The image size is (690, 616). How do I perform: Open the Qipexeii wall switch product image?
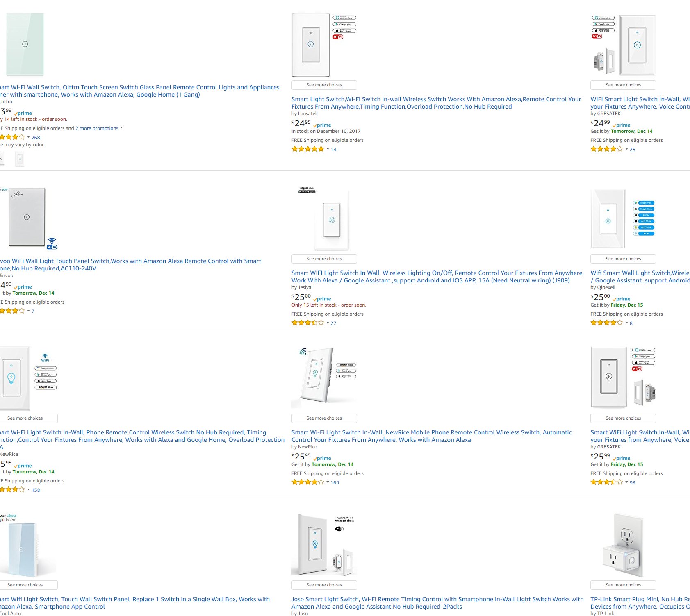coord(623,218)
